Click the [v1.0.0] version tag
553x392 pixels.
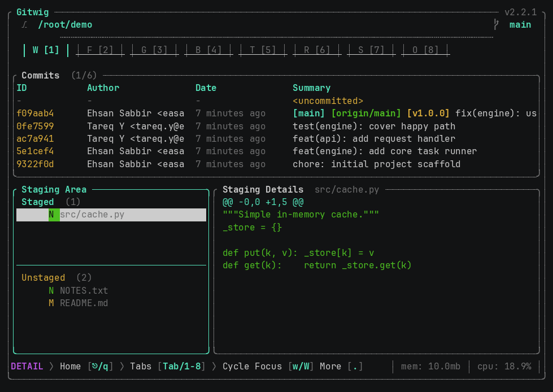428,114
